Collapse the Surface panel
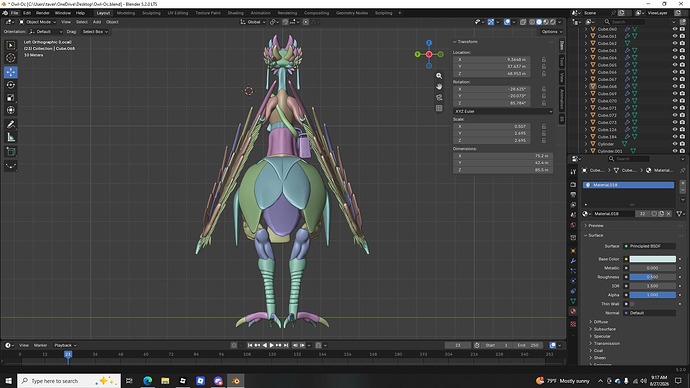Viewport: 690px width, 388px height. point(595,235)
